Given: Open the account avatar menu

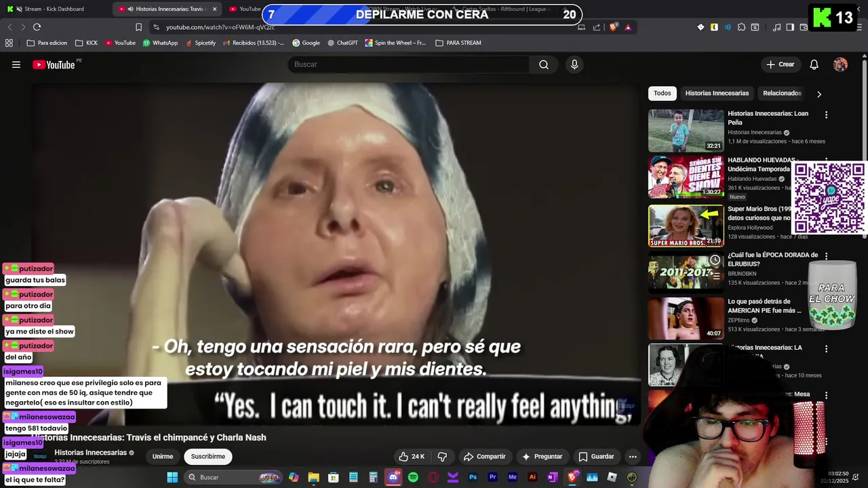Looking at the screenshot, I should [x=840, y=64].
